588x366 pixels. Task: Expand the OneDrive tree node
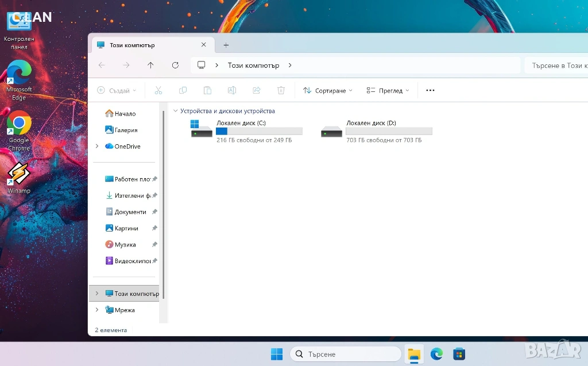(97, 147)
